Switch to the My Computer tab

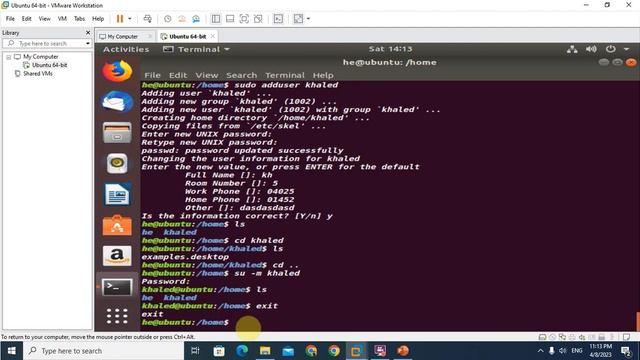(x=123, y=36)
